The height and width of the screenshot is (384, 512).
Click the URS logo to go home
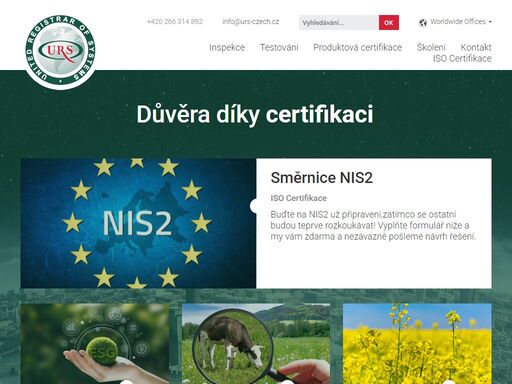click(x=60, y=52)
